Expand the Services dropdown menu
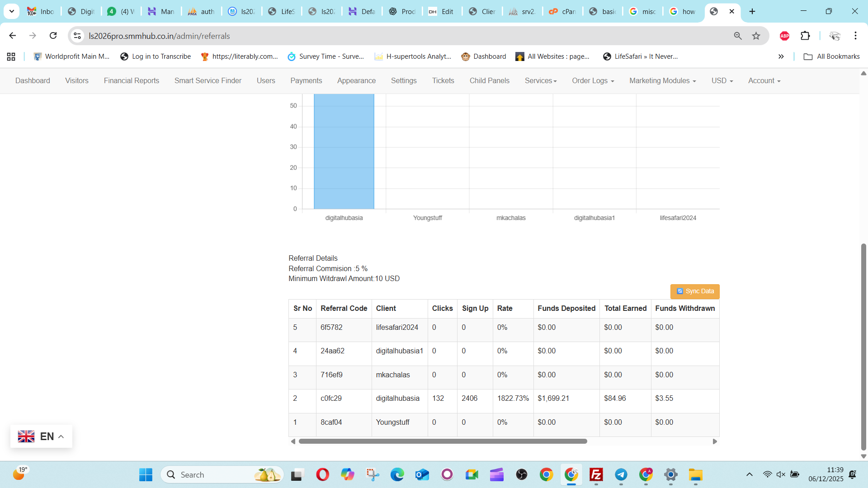Viewport: 868px width, 488px height. pyautogui.click(x=540, y=80)
